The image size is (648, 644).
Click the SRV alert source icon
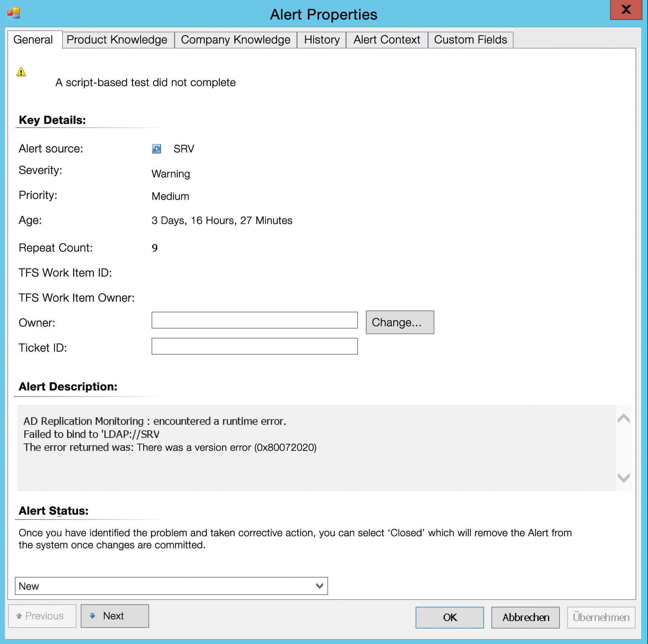[156, 148]
